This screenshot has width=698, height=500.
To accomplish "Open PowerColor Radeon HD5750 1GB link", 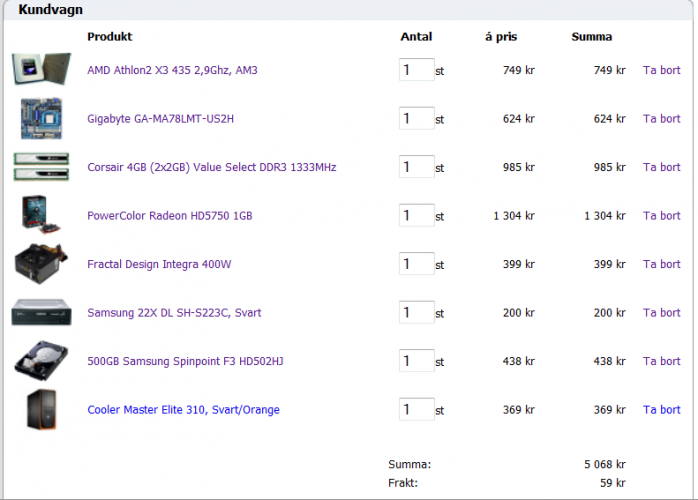I will 170,216.
